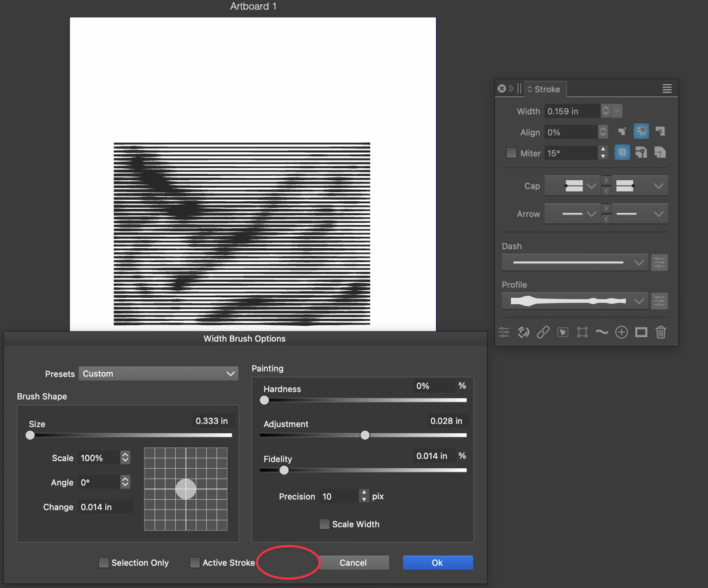Click the Stroke panel tab

click(x=547, y=89)
